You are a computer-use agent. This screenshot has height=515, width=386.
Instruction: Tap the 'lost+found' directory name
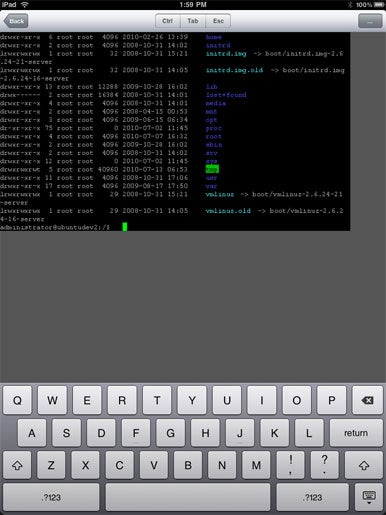[226, 95]
